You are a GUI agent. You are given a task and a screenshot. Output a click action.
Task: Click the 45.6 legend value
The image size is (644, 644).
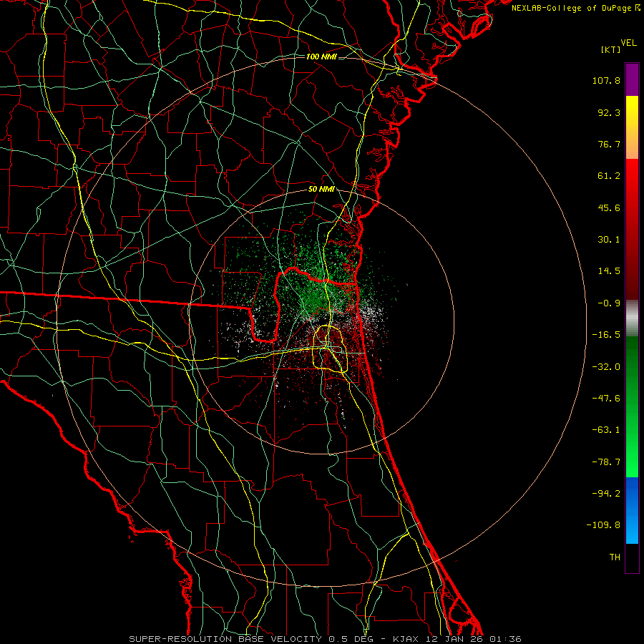pos(609,208)
